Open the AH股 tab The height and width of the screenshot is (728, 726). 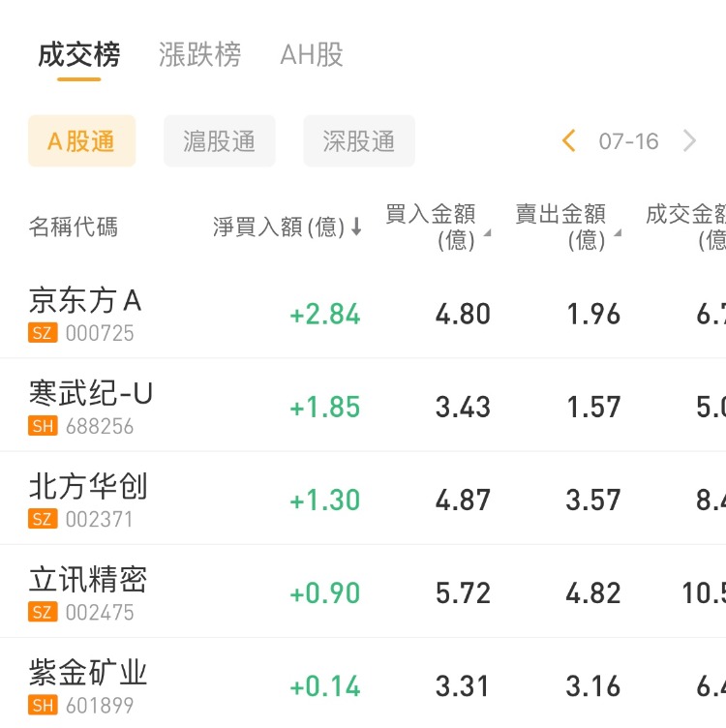tap(312, 55)
